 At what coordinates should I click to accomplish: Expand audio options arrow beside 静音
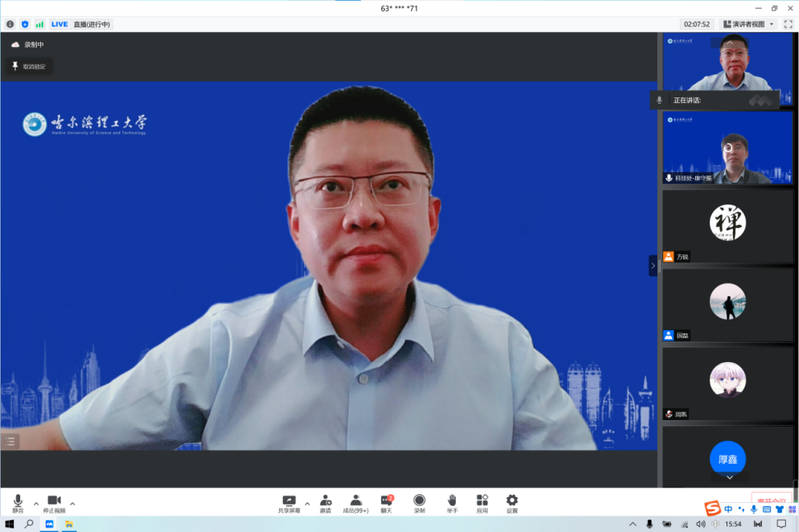coord(36,504)
